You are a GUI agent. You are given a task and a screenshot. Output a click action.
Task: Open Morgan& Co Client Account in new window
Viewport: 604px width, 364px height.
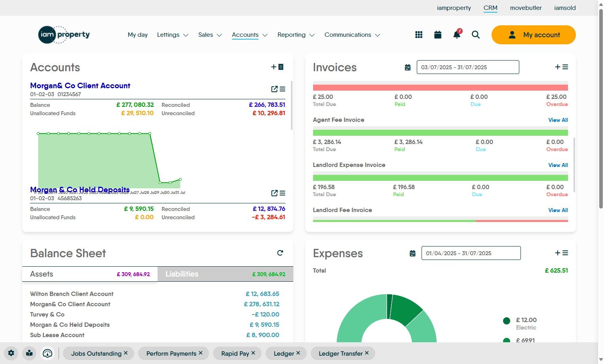tap(274, 89)
